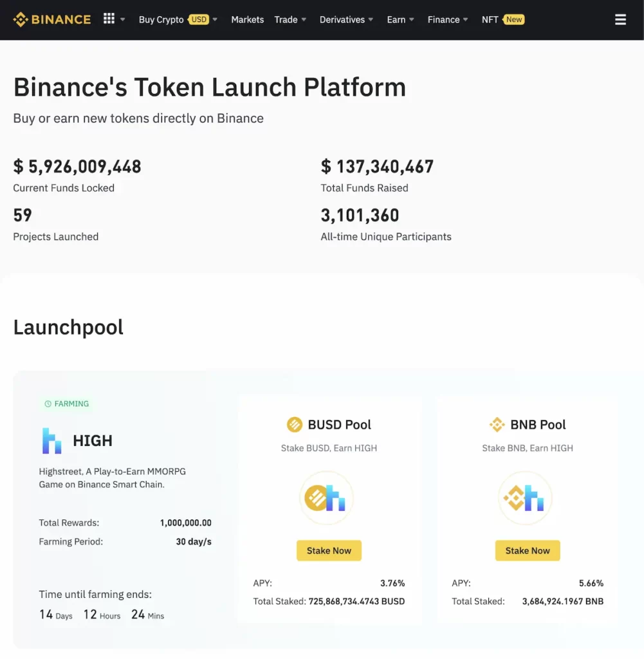Click the FARMING status label
Screen dimensions: 644x659
point(71,404)
